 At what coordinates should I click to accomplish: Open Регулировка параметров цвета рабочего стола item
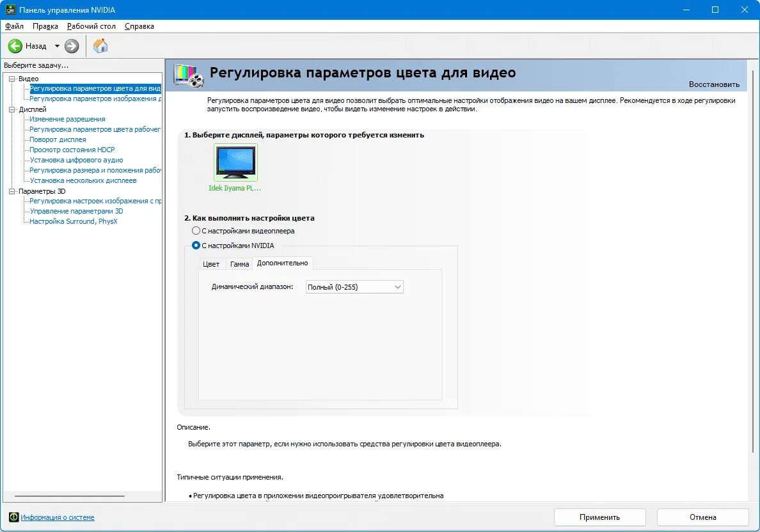point(95,129)
